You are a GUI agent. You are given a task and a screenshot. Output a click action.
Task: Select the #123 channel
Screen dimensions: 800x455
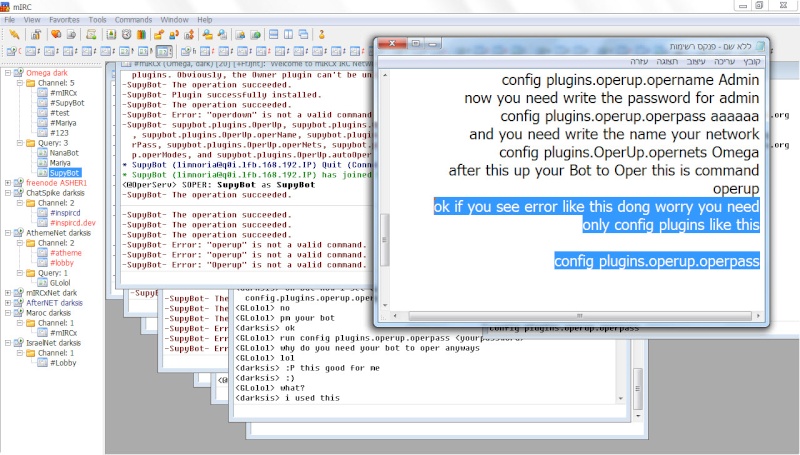tap(59, 133)
